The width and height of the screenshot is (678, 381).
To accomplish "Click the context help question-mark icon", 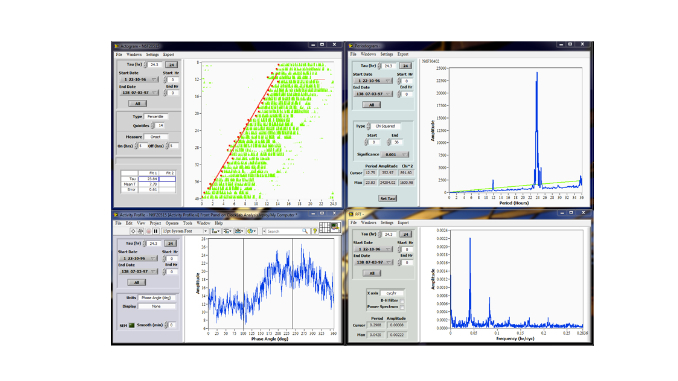I will point(315,231).
